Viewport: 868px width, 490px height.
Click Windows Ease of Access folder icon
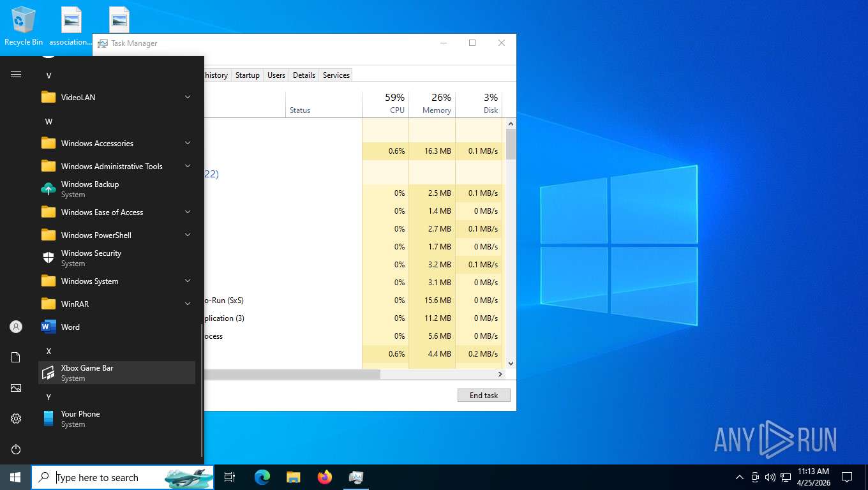pyautogui.click(x=49, y=212)
